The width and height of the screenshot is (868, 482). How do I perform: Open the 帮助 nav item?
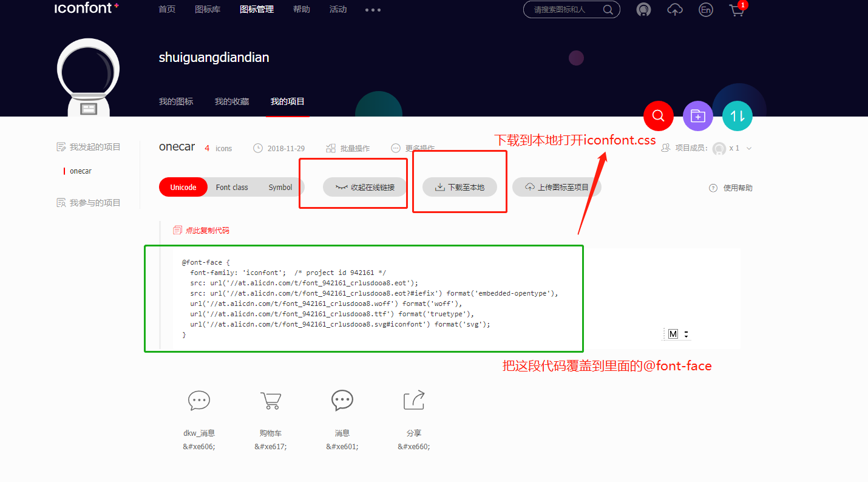(x=301, y=9)
